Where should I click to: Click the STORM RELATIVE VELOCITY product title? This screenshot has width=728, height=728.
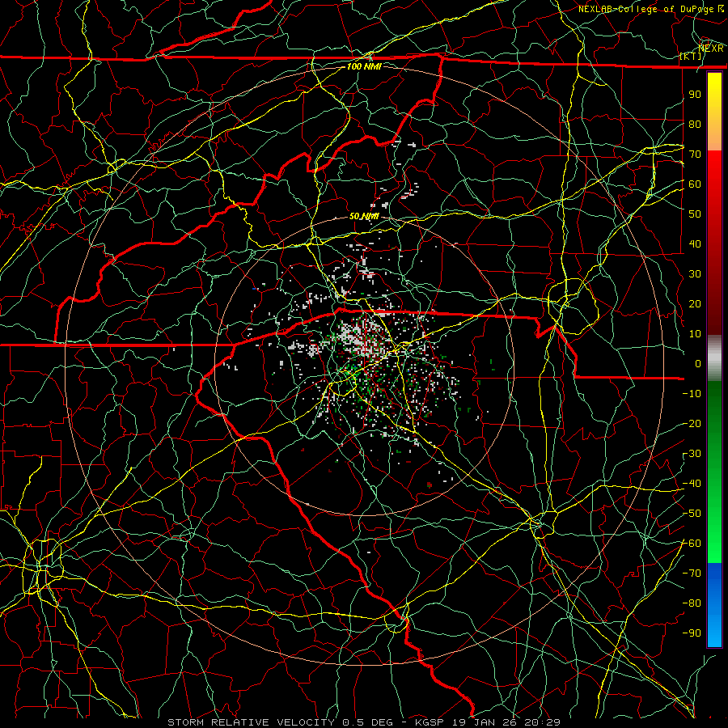251,722
